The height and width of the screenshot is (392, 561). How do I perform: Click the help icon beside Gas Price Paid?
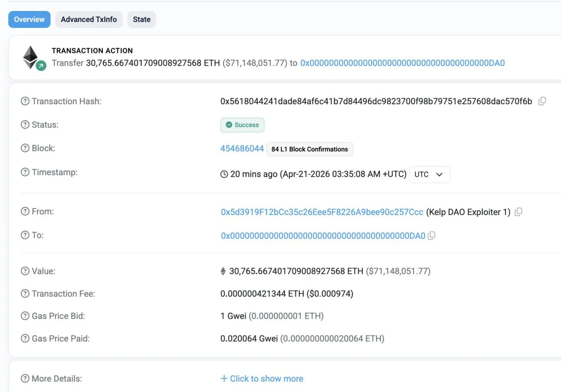25,338
